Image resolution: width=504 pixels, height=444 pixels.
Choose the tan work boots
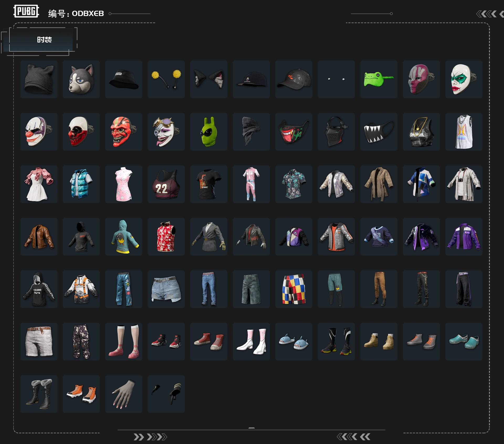point(379,341)
